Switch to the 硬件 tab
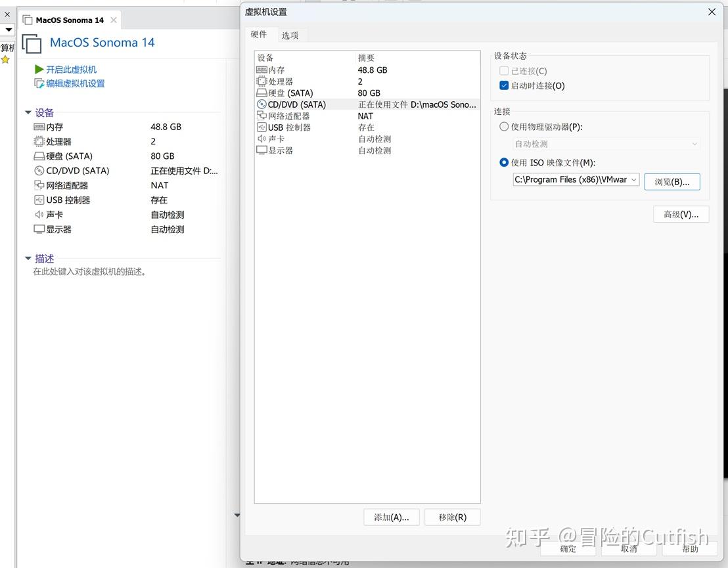 click(259, 34)
